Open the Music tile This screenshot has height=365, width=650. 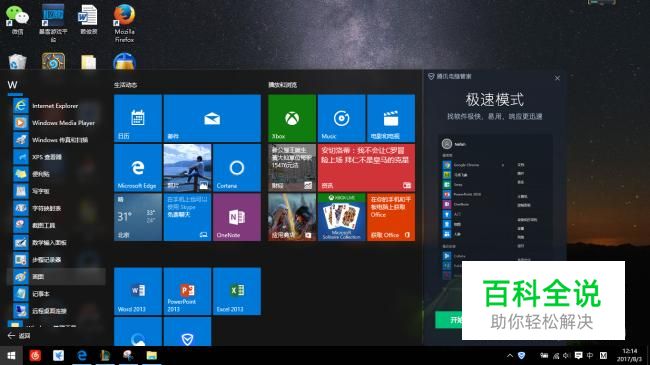(342, 118)
